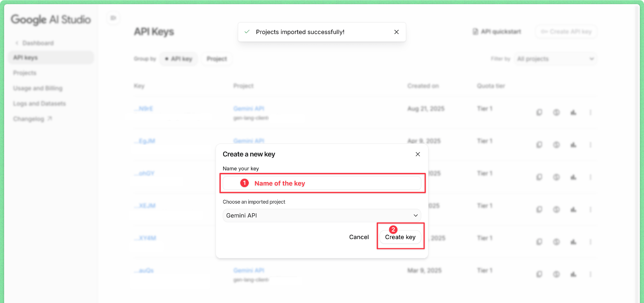This screenshot has width=644, height=303.
Task: Open the Aug 21 key in Google Cloud
Action: click(x=573, y=112)
